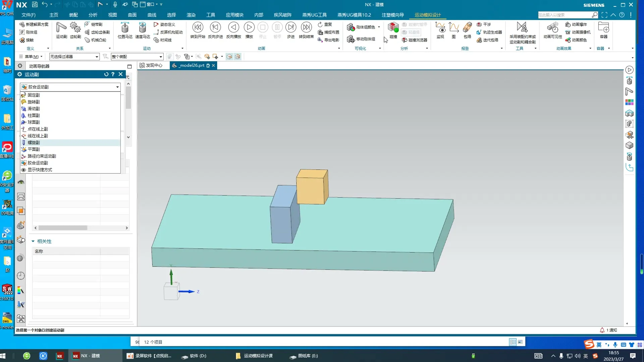
Task: Collapse the 相关性 section
Action: click(x=33, y=241)
